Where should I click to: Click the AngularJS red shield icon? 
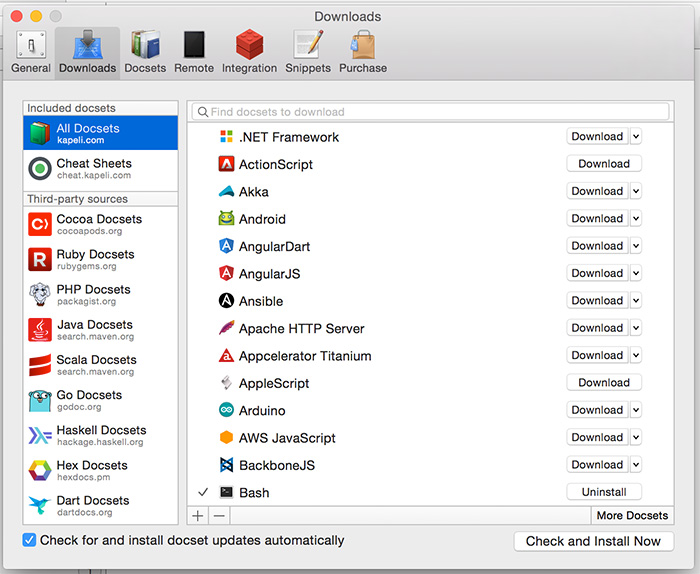click(226, 273)
